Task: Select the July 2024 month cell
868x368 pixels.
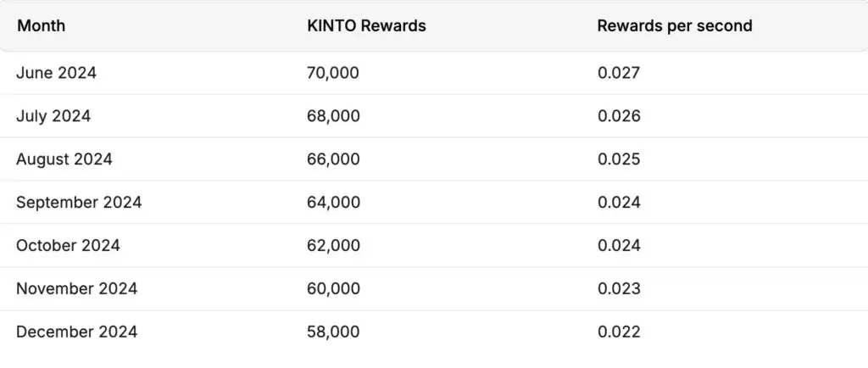Action: [53, 116]
